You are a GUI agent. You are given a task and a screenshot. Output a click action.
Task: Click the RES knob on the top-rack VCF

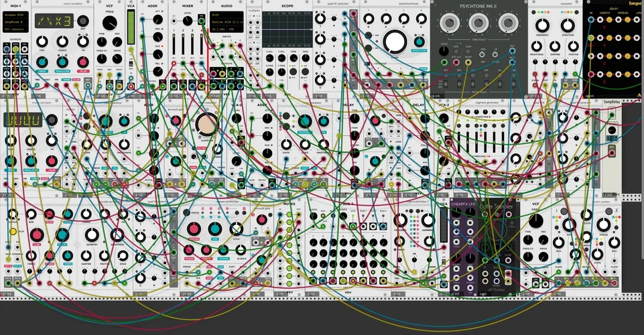click(x=117, y=42)
